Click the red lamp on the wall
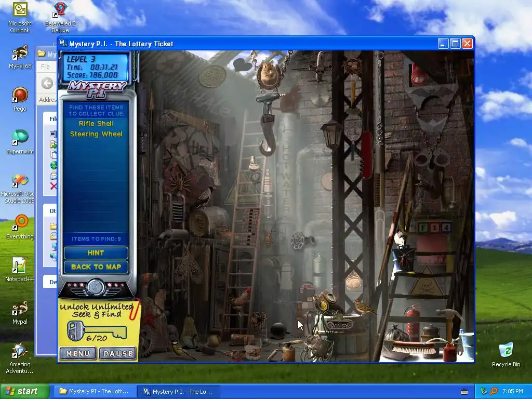532x399 pixels. point(419,75)
